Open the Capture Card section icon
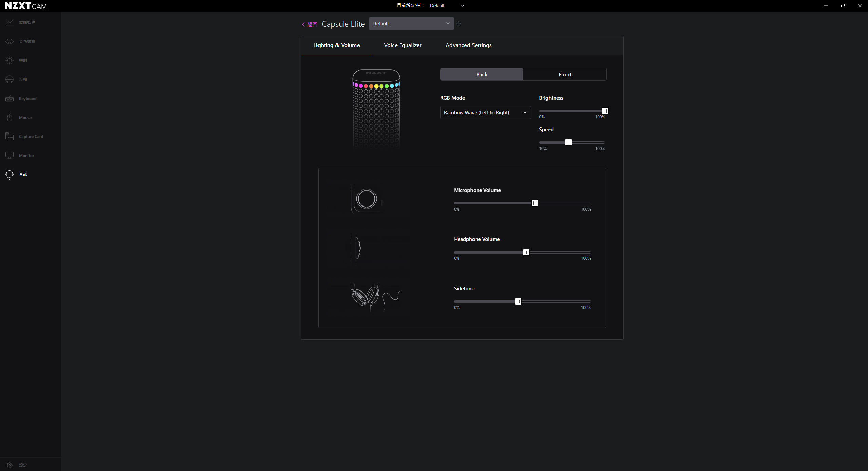The image size is (868, 471). [9, 137]
